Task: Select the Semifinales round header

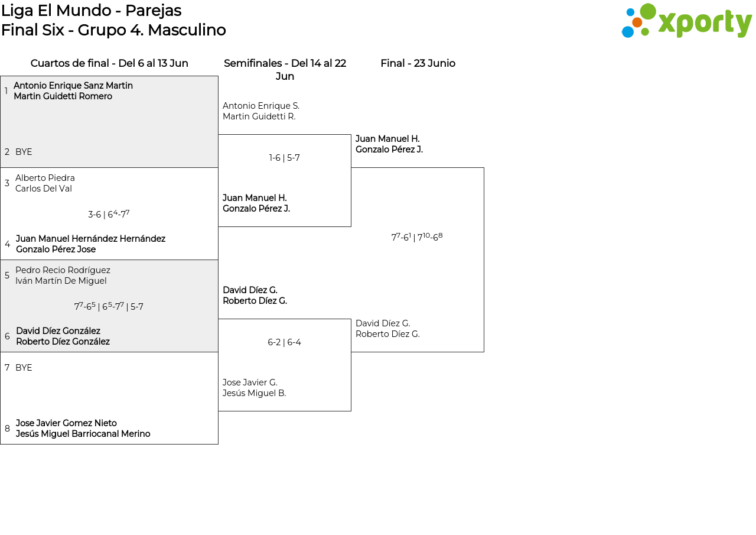Action: 285,69
